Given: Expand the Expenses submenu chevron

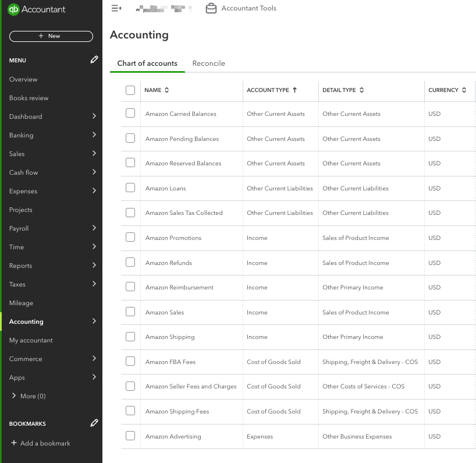Looking at the screenshot, I should [94, 190].
